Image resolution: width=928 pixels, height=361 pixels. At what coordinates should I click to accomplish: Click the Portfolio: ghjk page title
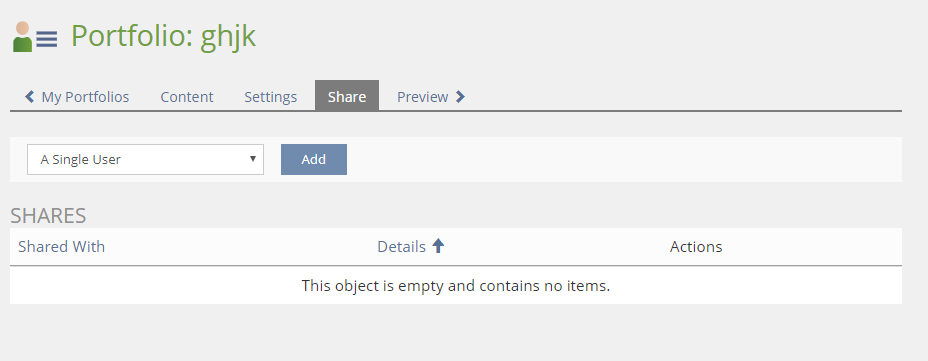163,36
